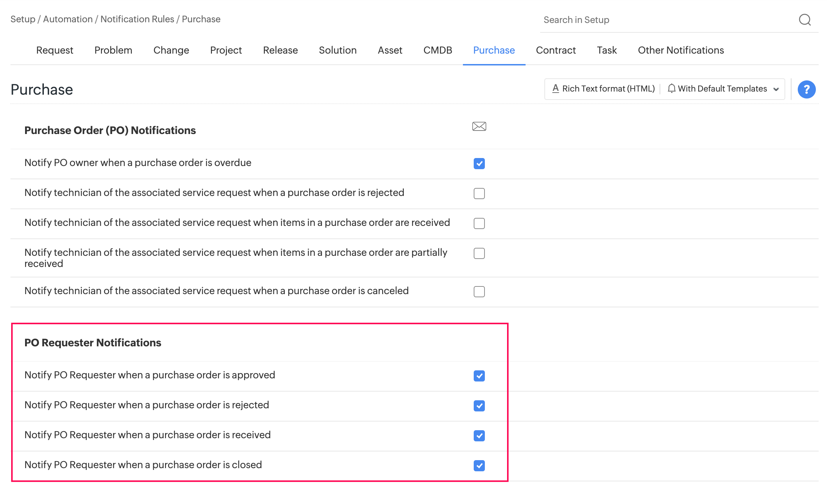Click the email envelope column icon
This screenshot has height=504, width=827.
tap(479, 126)
